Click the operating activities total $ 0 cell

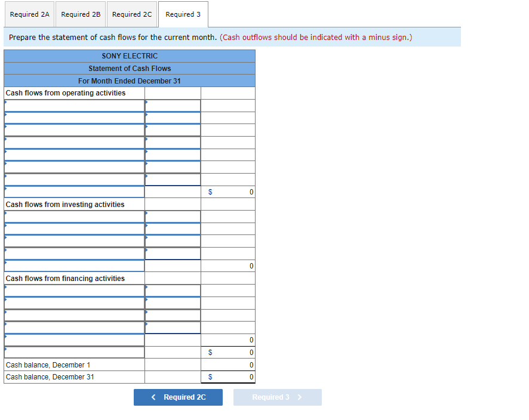228,192
